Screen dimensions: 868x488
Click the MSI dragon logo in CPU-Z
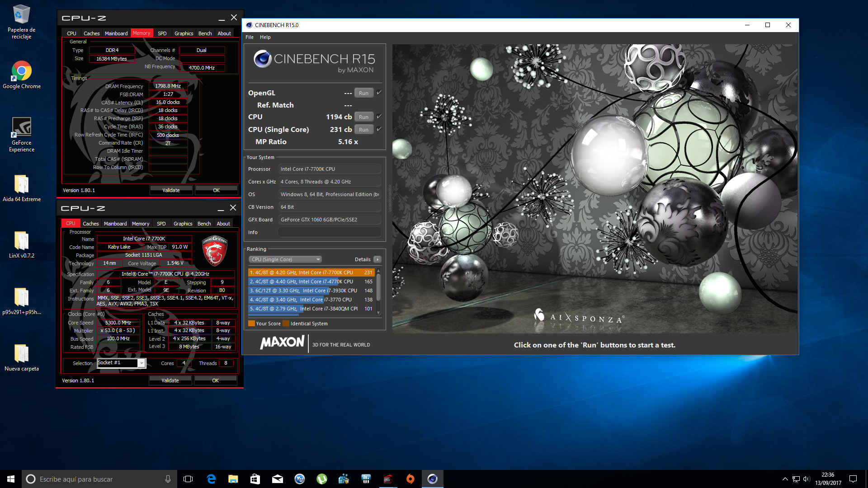(x=214, y=250)
